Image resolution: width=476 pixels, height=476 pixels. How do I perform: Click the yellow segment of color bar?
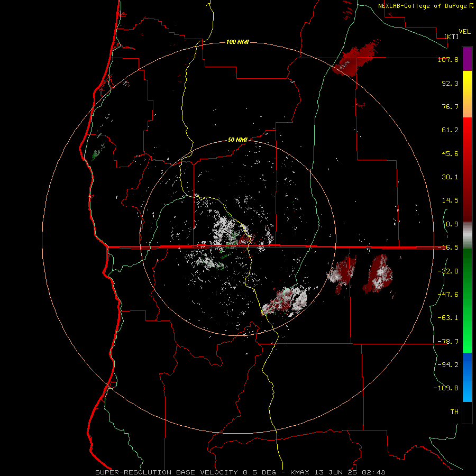coord(467,82)
